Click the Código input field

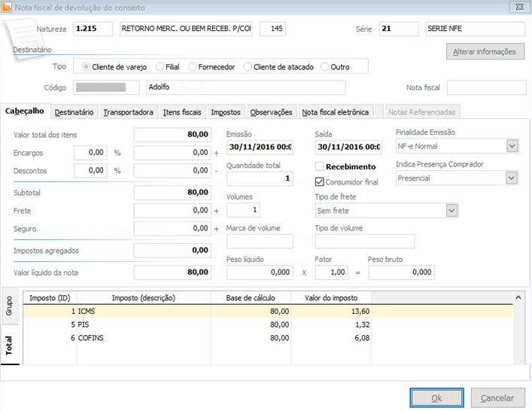pyautogui.click(x=106, y=87)
